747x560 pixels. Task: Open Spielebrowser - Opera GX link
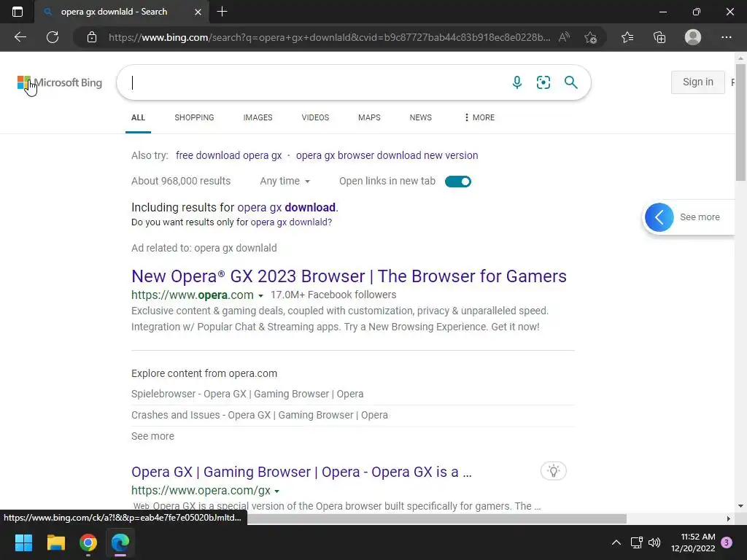tap(247, 394)
